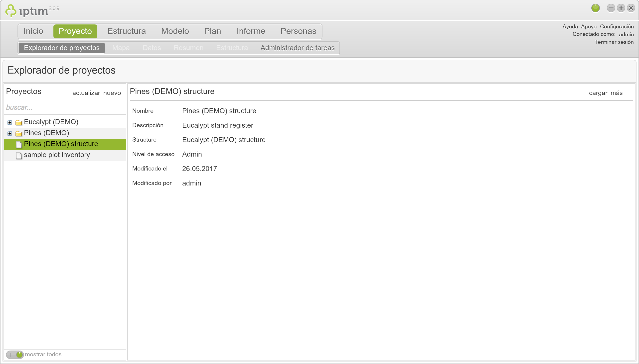Click the round plus button in the title bar
Image resolution: width=639 pixels, height=364 pixels.
coord(621,8)
